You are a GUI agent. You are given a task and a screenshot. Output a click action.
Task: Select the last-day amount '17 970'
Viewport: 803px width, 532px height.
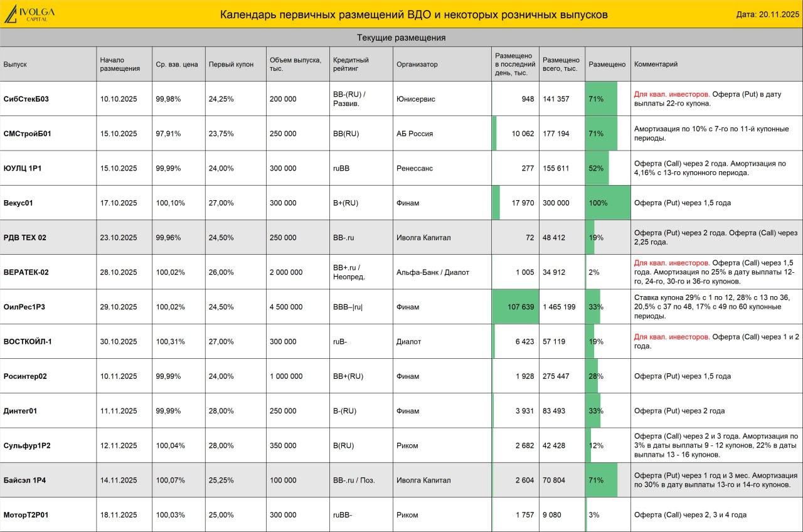pyautogui.click(x=523, y=203)
